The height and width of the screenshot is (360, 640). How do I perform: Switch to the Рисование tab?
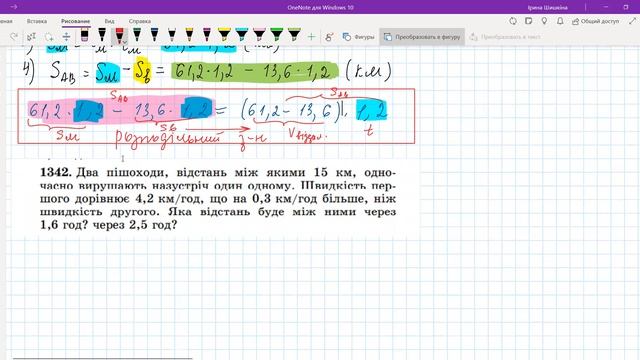click(x=76, y=21)
